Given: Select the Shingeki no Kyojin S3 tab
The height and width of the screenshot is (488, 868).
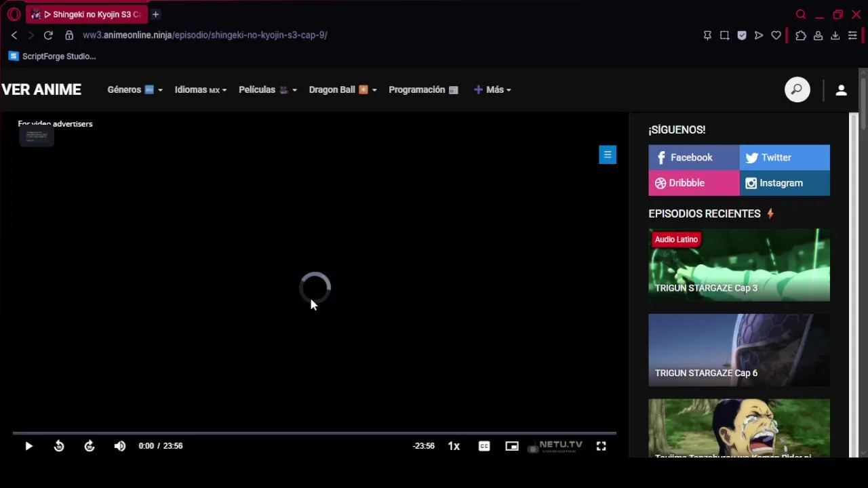Looking at the screenshot, I should click(x=87, y=14).
